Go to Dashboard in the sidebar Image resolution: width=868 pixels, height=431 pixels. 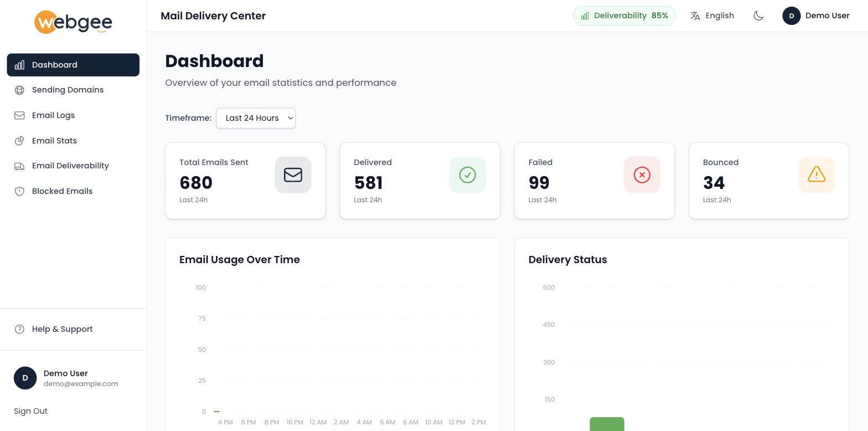pos(73,65)
